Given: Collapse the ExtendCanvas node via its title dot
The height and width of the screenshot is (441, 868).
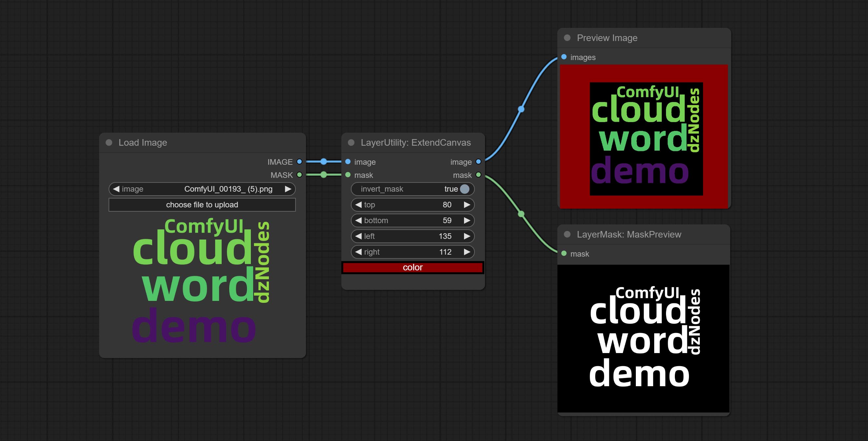Looking at the screenshot, I should click(x=351, y=143).
